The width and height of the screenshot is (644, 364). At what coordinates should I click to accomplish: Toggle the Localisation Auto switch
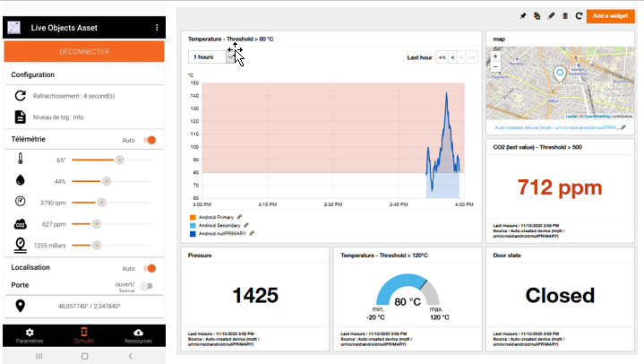pos(150,269)
